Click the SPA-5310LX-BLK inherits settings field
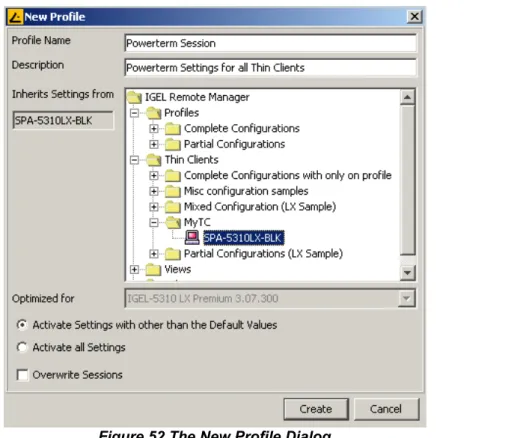Image resolution: width=520 pixels, height=438 pixels. [63, 120]
